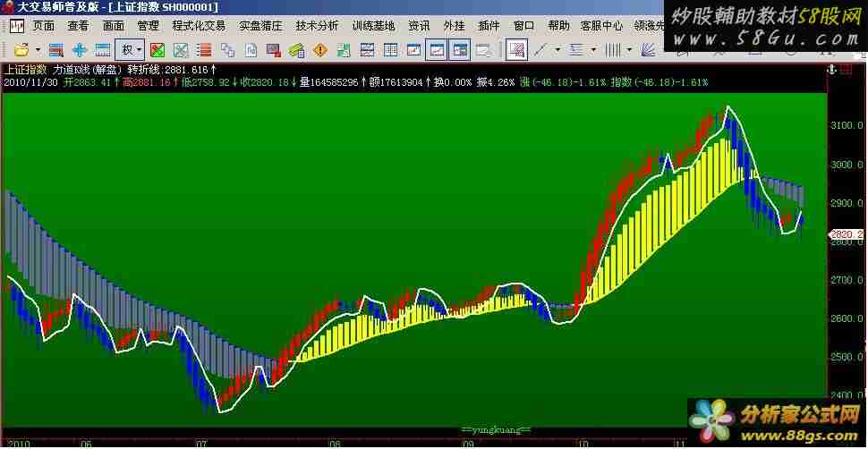Click the blue four-way arrows icon
The height and width of the screenshot is (449, 868).
pyautogui.click(x=80, y=50)
